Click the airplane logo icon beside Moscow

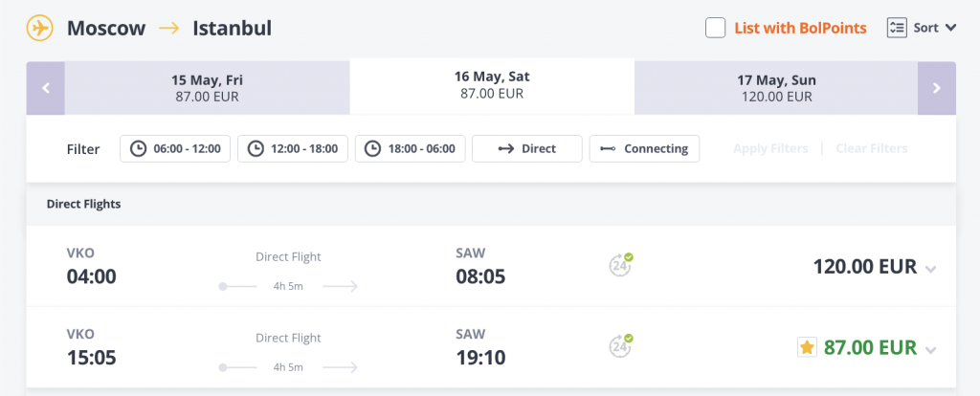41,28
